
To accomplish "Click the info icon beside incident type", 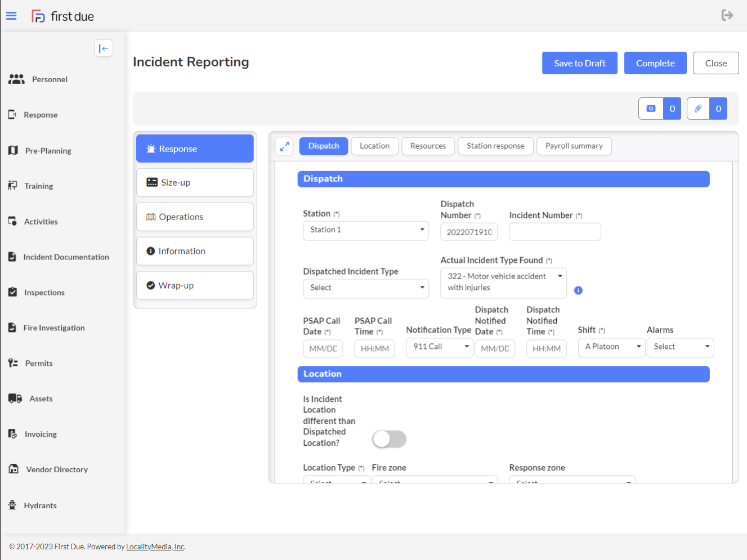I will point(578,290).
